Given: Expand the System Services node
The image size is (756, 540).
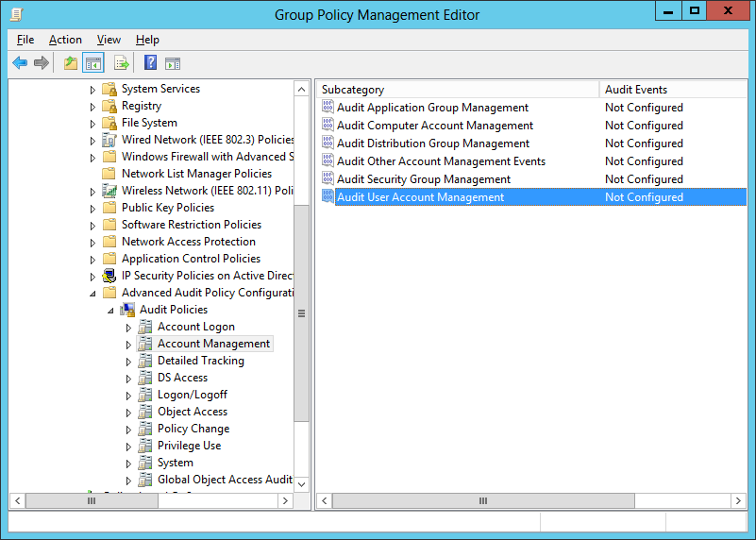Looking at the screenshot, I should pyautogui.click(x=92, y=90).
